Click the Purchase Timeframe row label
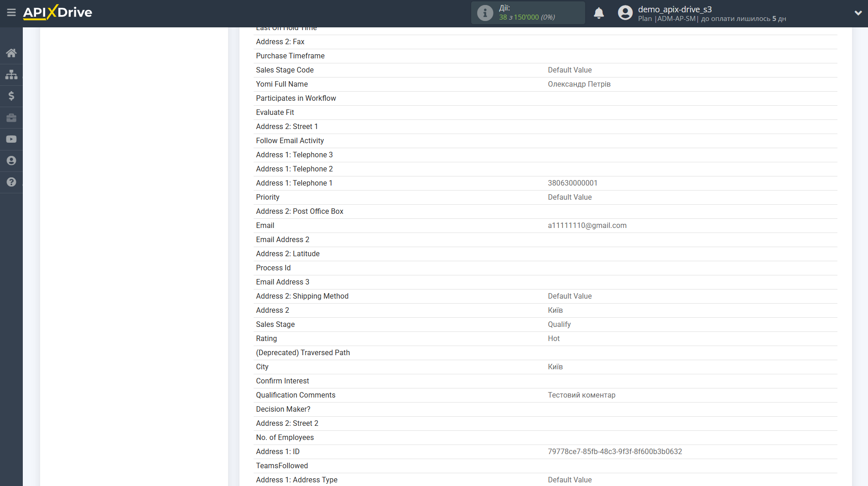The width and height of the screenshot is (868, 486). 290,56
